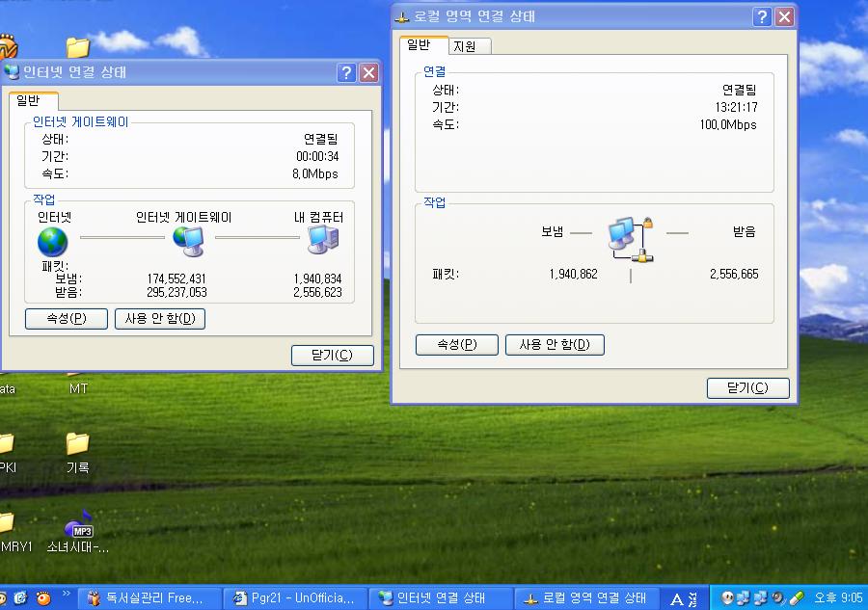Click 속성(P) in 인터넷 연결 상태 dialog
The width and height of the screenshot is (868, 610).
(x=67, y=319)
